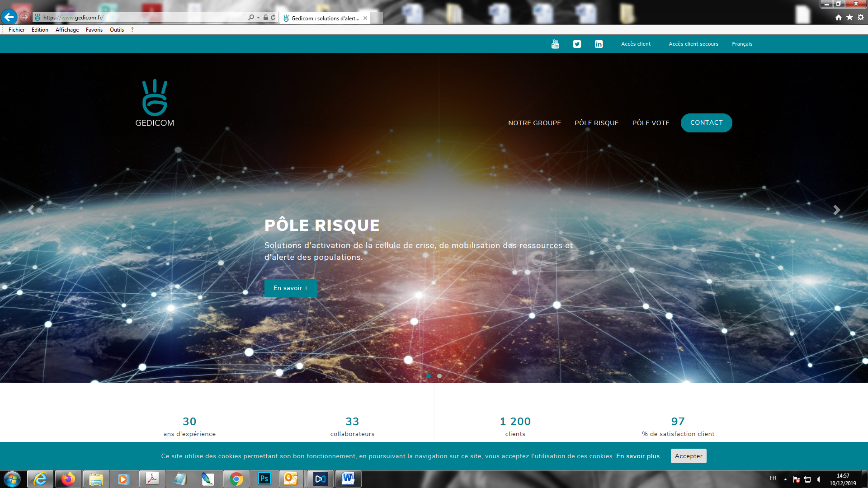This screenshot has width=868, height=488.
Task: Open the network tray icon
Action: pyautogui.click(x=807, y=479)
